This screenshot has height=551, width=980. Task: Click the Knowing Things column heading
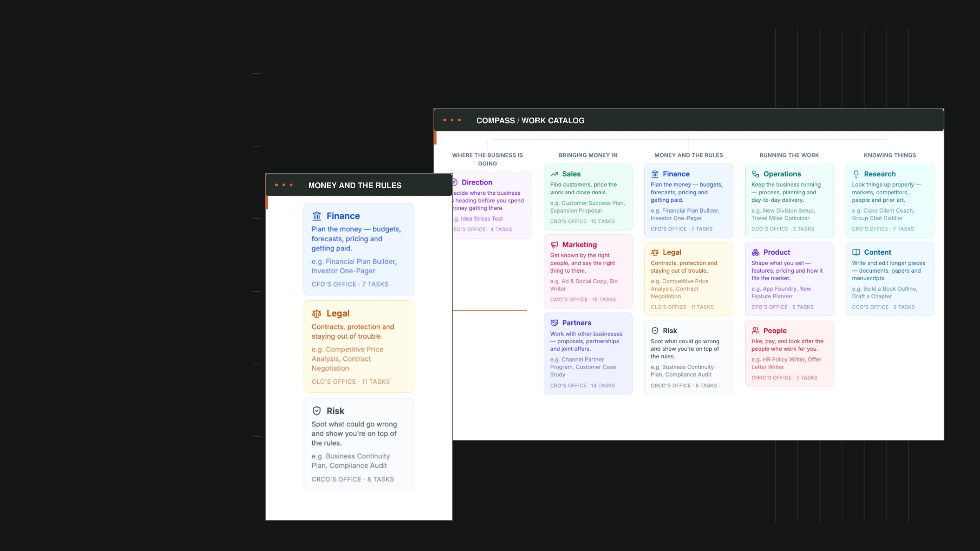pyautogui.click(x=890, y=156)
